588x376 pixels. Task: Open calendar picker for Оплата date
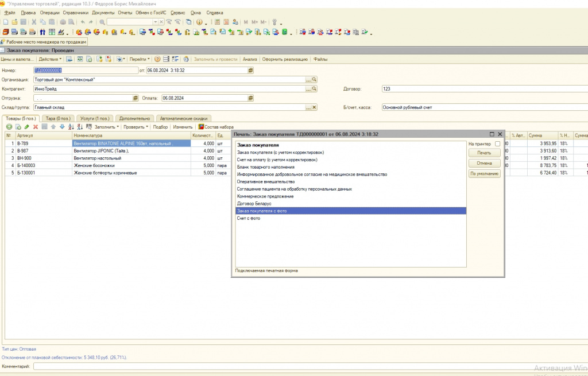(x=250, y=98)
